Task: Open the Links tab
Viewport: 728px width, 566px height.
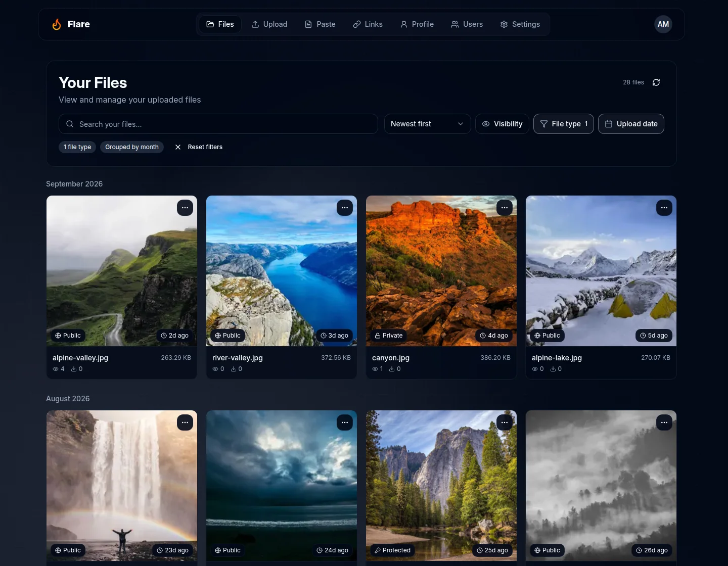Action: coord(368,24)
